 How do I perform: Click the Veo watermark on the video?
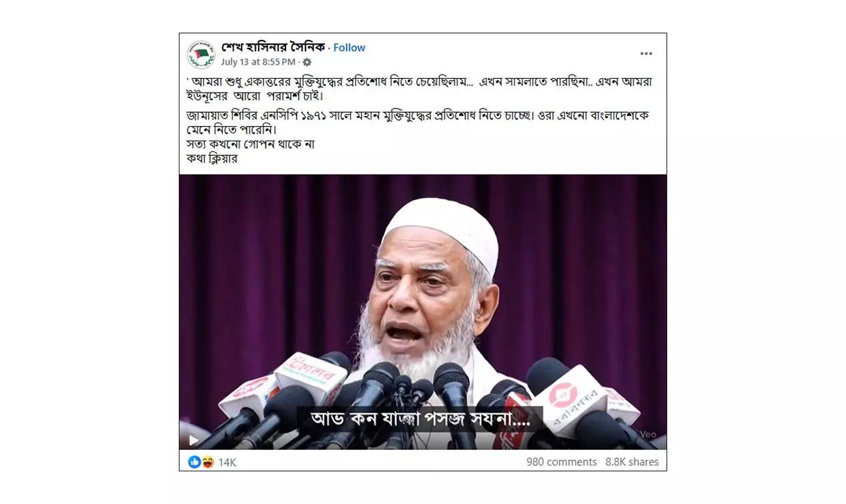649,434
